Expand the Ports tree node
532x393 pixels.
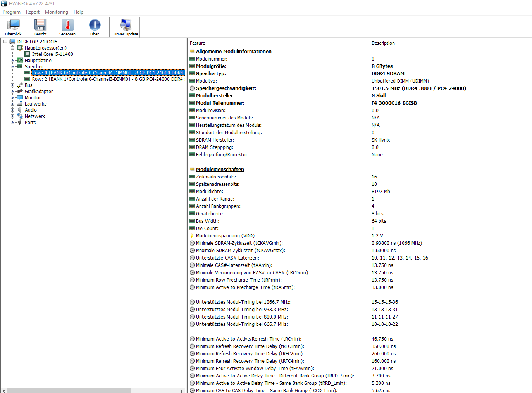13,122
